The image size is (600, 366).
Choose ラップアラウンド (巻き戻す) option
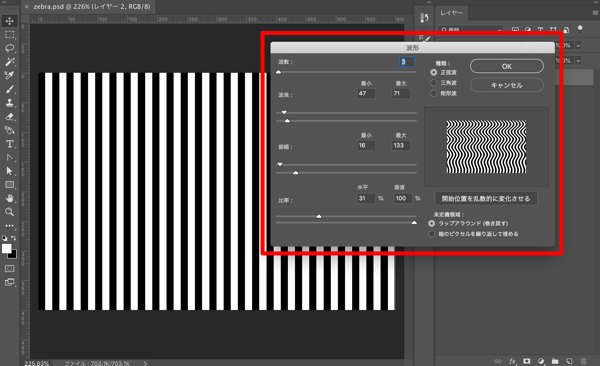click(x=432, y=223)
